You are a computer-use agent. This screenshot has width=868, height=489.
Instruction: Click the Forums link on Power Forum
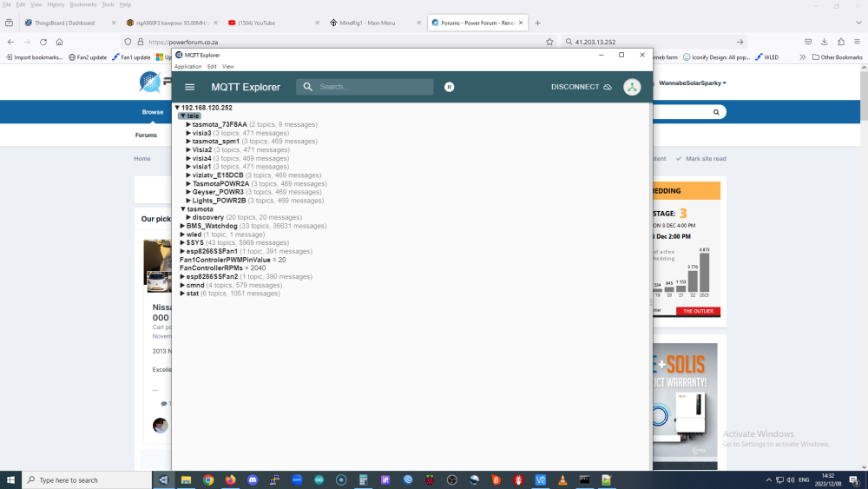(x=146, y=135)
